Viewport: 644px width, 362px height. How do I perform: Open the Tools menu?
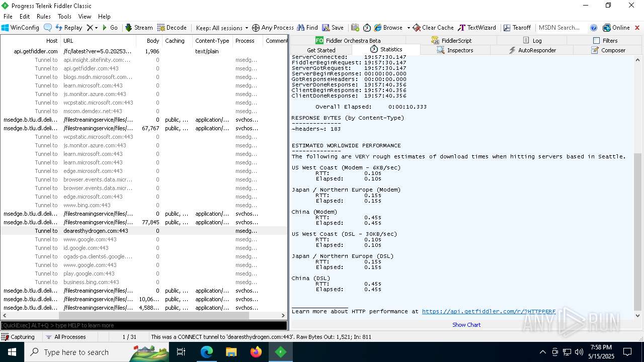(x=64, y=17)
